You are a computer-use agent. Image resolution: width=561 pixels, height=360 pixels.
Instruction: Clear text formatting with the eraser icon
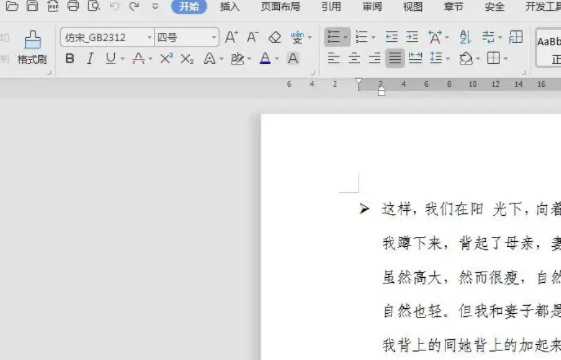(x=275, y=37)
